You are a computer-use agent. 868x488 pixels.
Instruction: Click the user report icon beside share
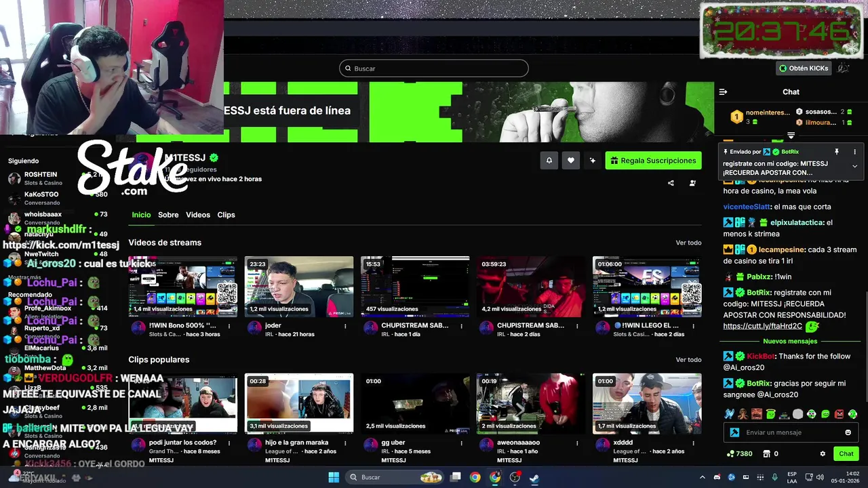[692, 183]
